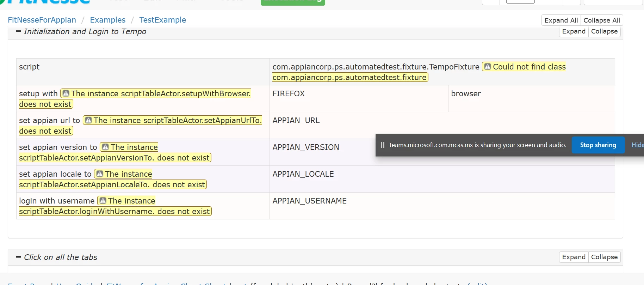Screen dimensions: 644x285
Task: Click warning icon in 'set appian version to' row
Action: (x=105, y=147)
